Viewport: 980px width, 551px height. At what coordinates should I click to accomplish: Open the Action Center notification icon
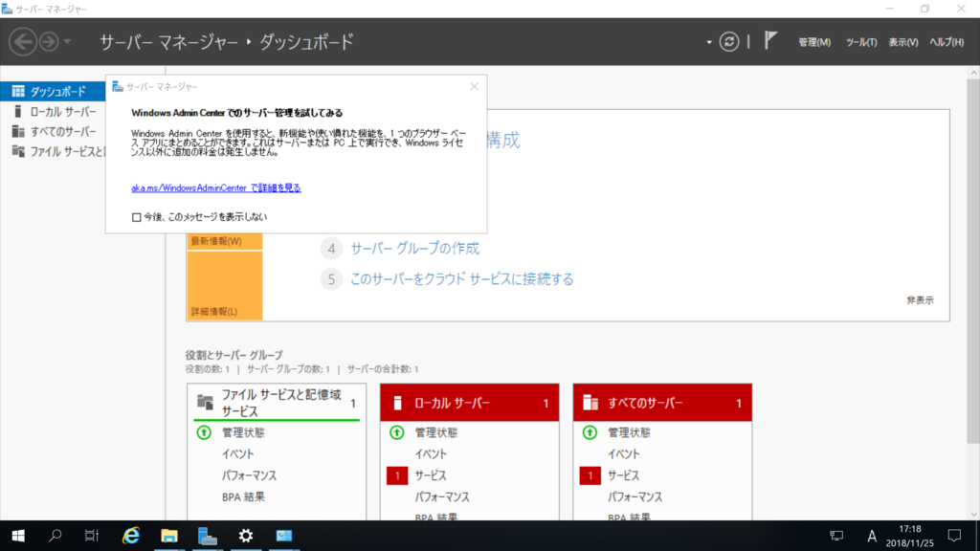click(954, 536)
